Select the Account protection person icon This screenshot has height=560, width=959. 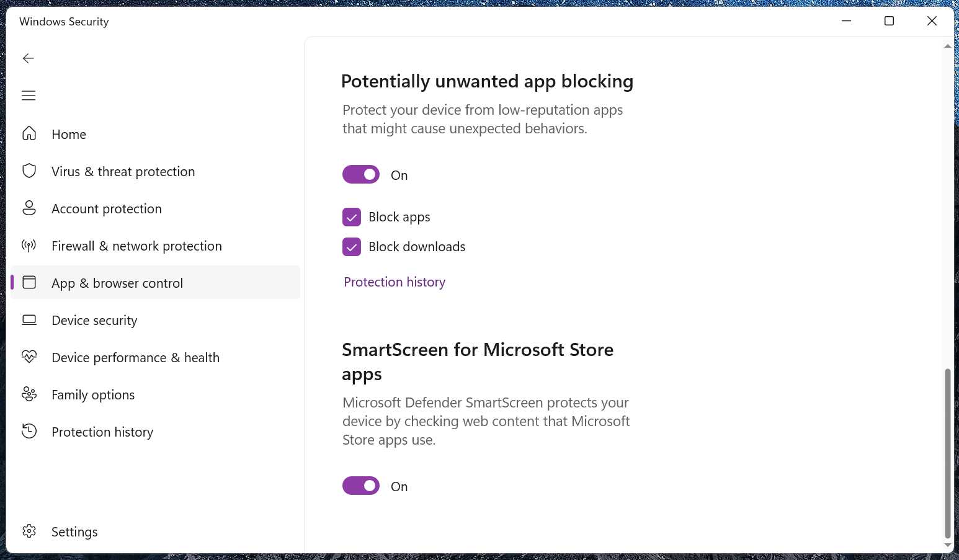pyautogui.click(x=29, y=208)
